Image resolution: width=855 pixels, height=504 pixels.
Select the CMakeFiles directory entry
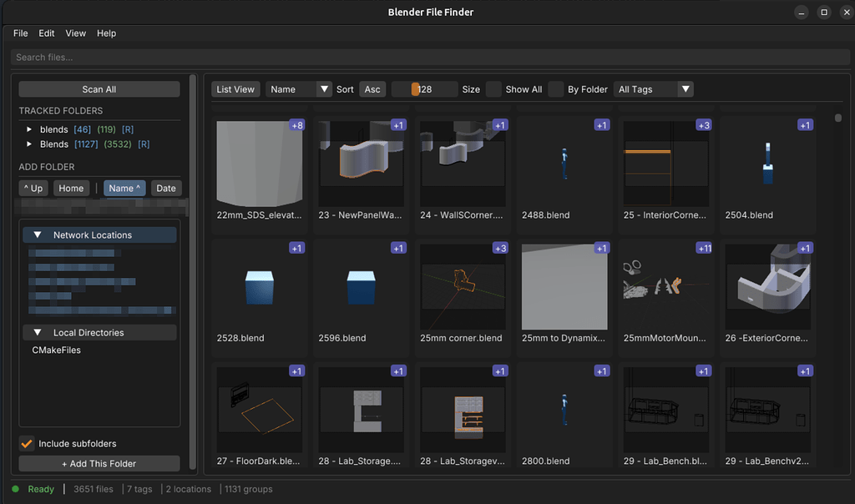pos(56,350)
